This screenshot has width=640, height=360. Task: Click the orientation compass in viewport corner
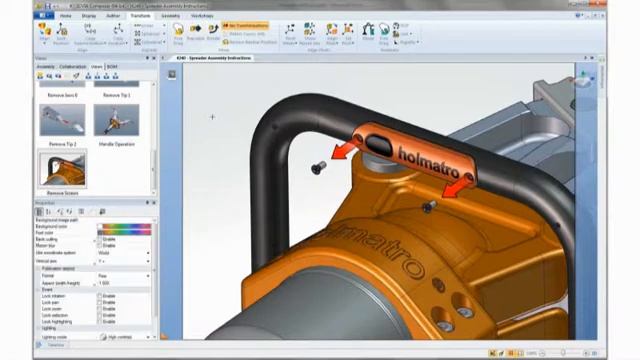tap(584, 78)
